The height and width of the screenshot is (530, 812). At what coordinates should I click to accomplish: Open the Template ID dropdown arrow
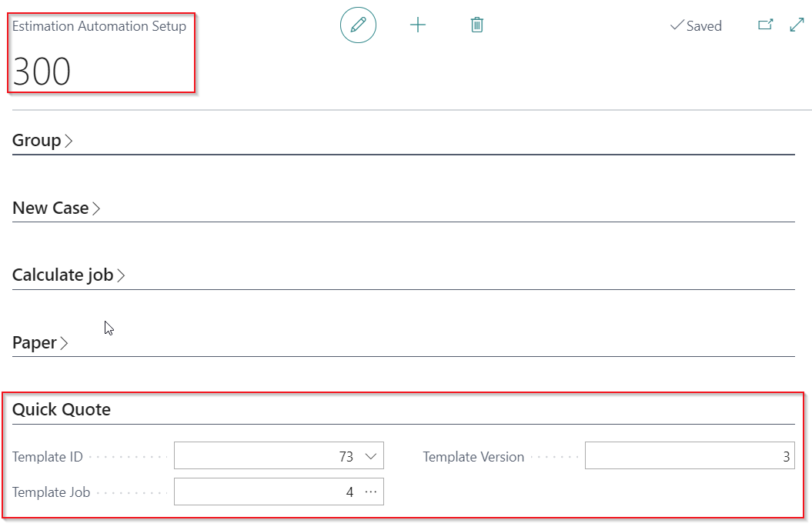(371, 456)
